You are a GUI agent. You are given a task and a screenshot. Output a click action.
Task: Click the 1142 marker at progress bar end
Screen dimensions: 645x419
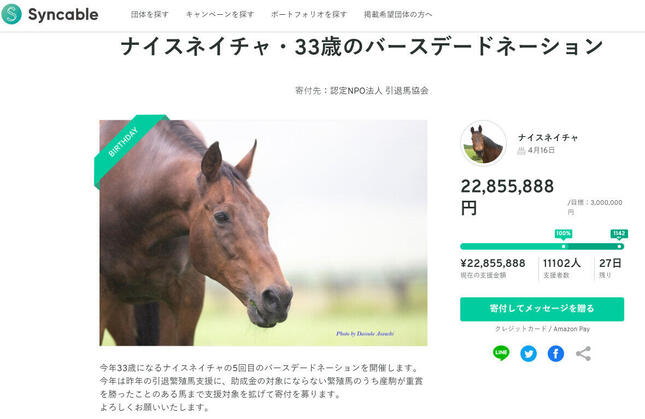(619, 234)
